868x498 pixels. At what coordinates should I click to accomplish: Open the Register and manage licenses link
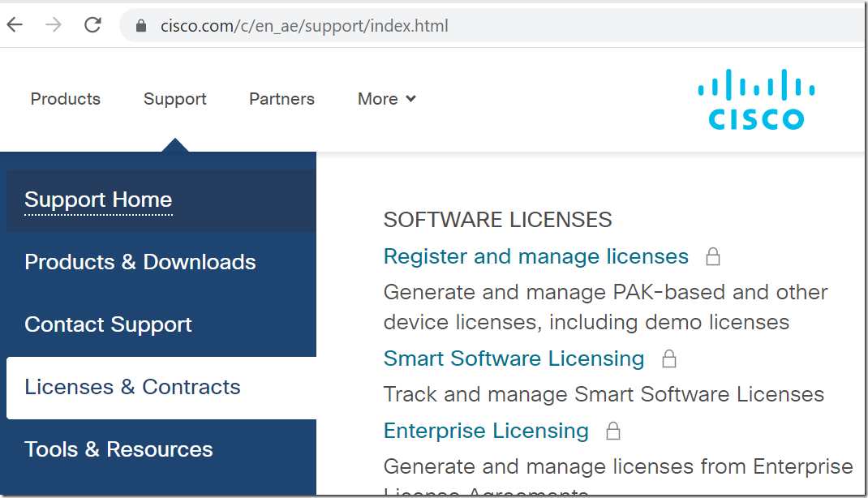coord(536,257)
